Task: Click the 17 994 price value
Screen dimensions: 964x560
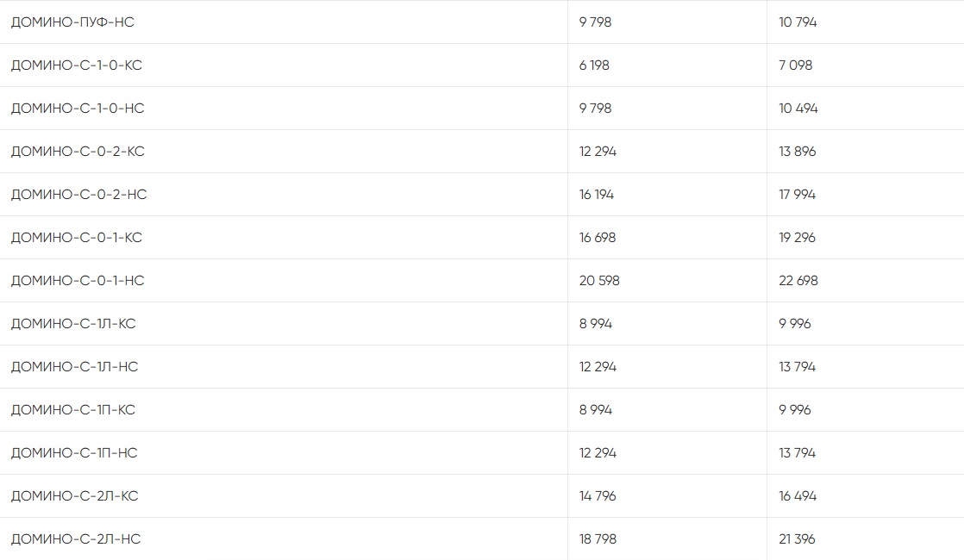Action: 797,195
